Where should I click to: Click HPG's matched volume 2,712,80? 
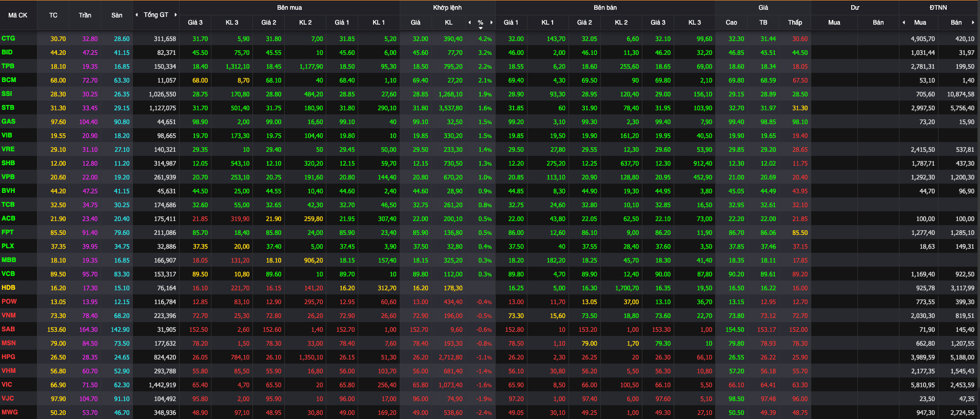(x=450, y=357)
